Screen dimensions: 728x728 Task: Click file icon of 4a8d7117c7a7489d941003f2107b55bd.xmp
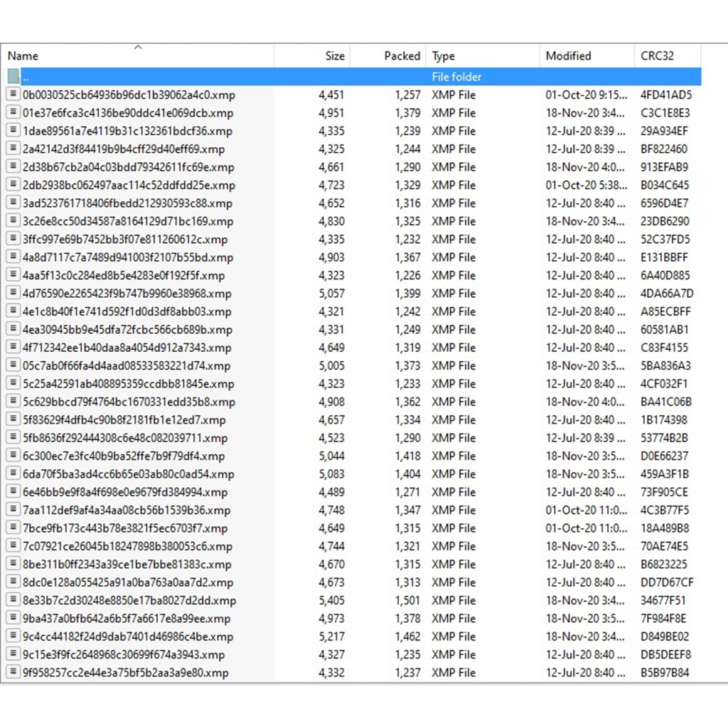(13, 257)
